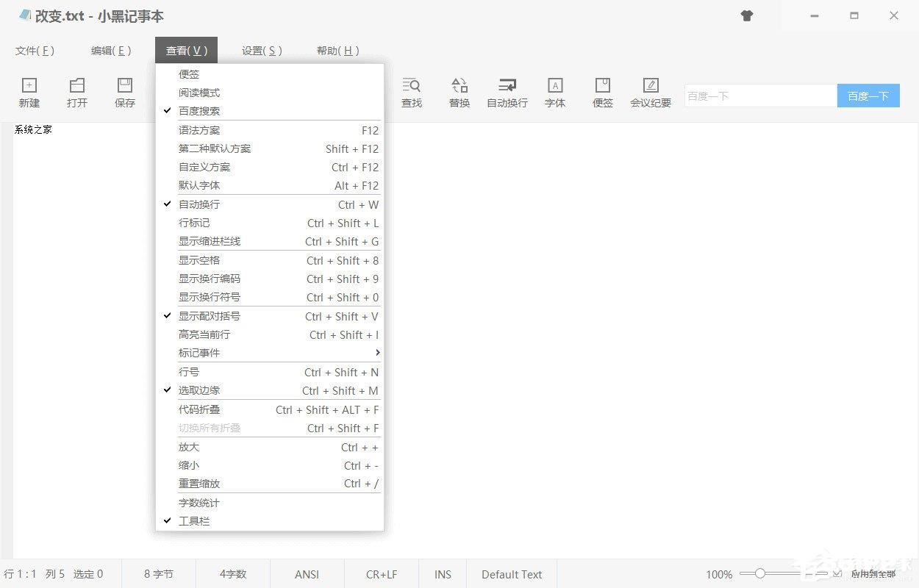Click the 打开 (Open) folder icon
919x588 pixels.
[77, 85]
